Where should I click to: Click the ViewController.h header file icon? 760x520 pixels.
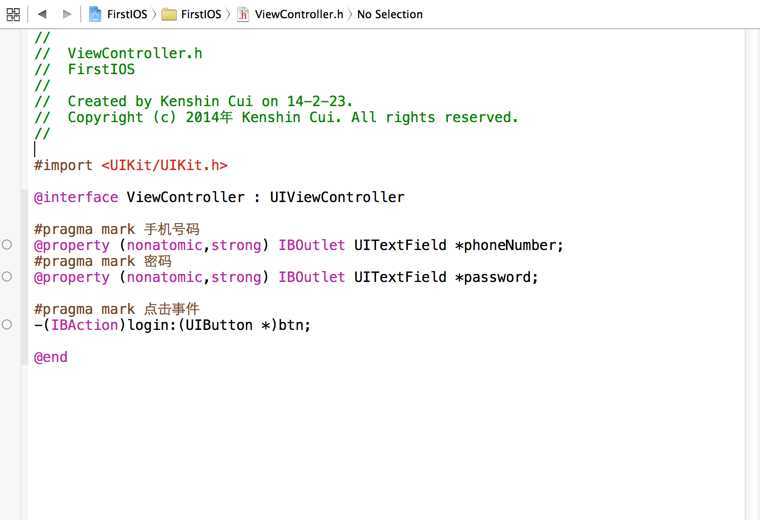pyautogui.click(x=243, y=15)
